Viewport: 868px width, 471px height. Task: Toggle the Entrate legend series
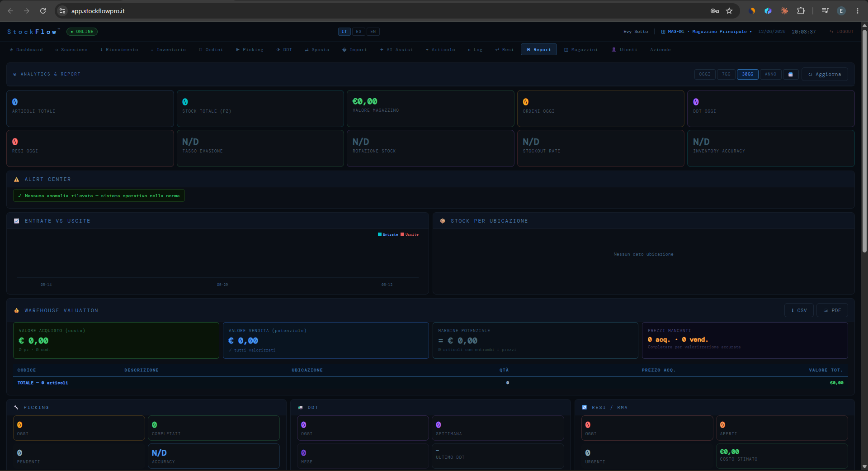(388, 234)
